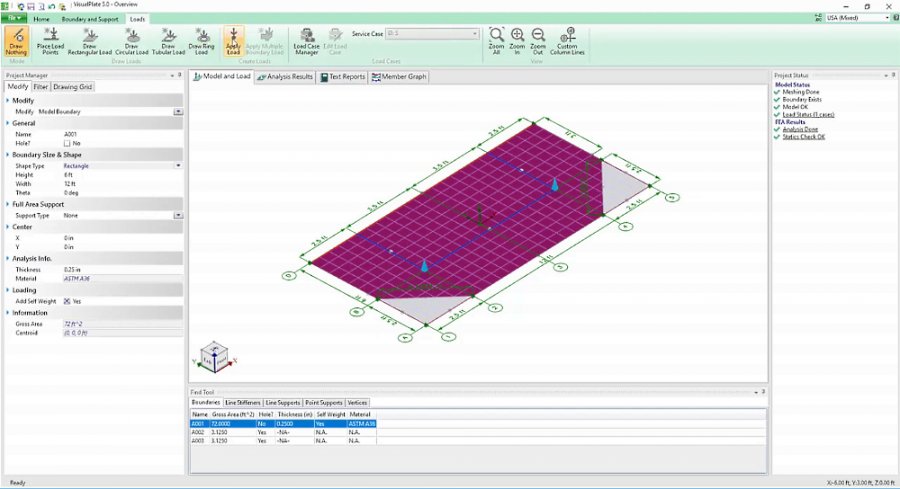Select the A003 row in boundaries table

coord(284,441)
